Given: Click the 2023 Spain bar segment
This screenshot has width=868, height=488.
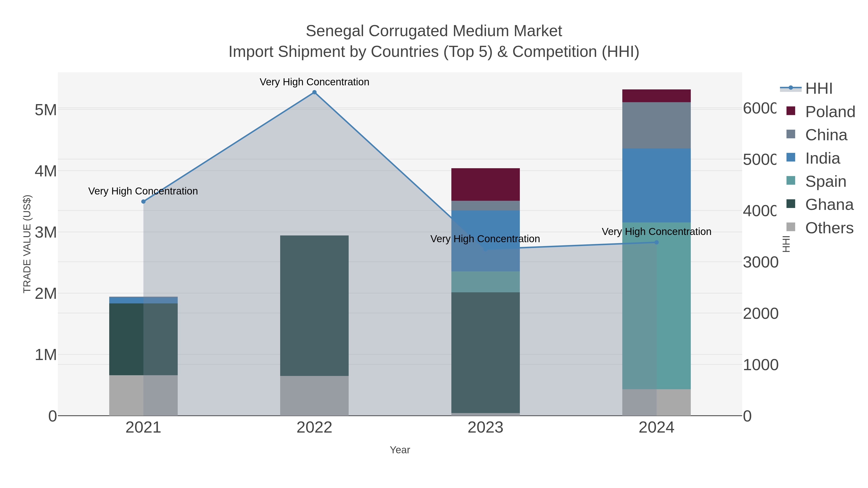Looking at the screenshot, I should click(x=485, y=282).
